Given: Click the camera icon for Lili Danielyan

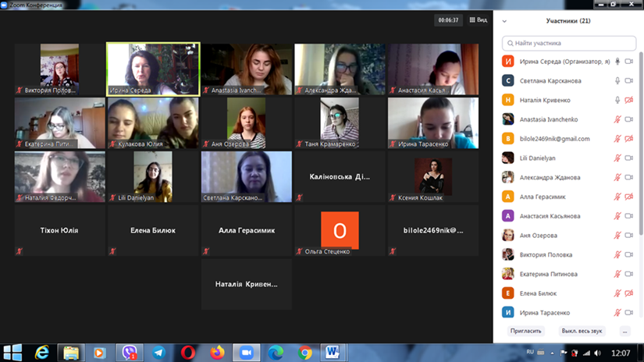Looking at the screenshot, I should (629, 158).
